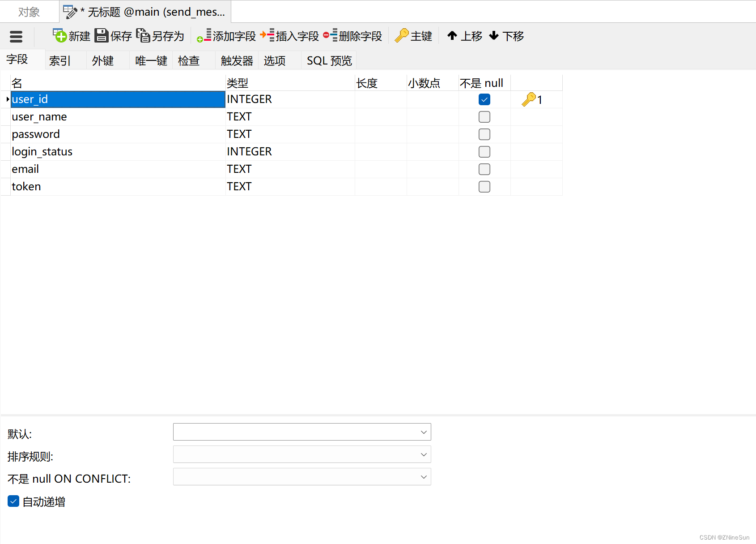Click the length cell of user_id

pos(381,99)
